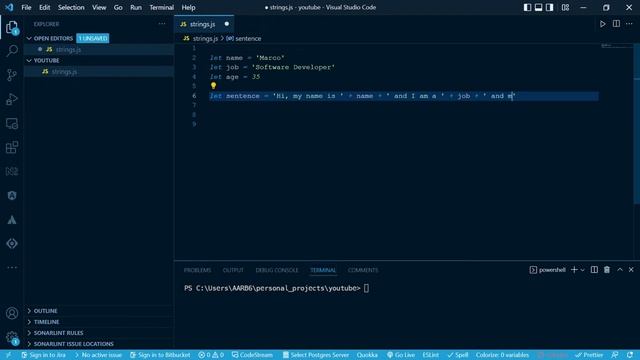Open the Explorer view in activity bar

click(x=12, y=27)
